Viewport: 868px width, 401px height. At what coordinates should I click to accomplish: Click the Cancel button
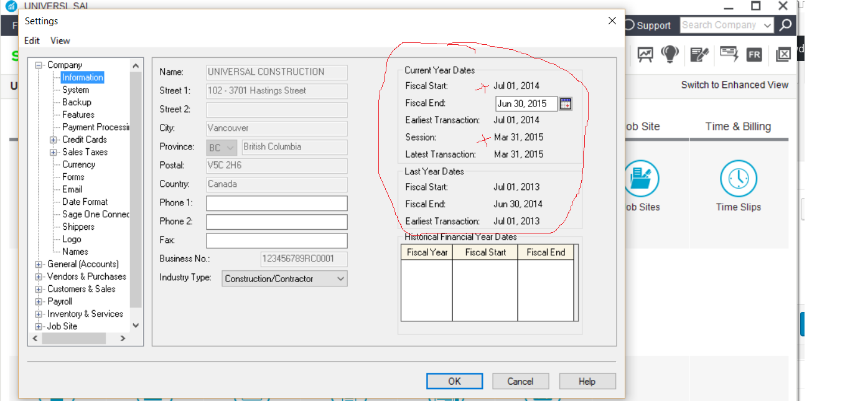coord(520,381)
